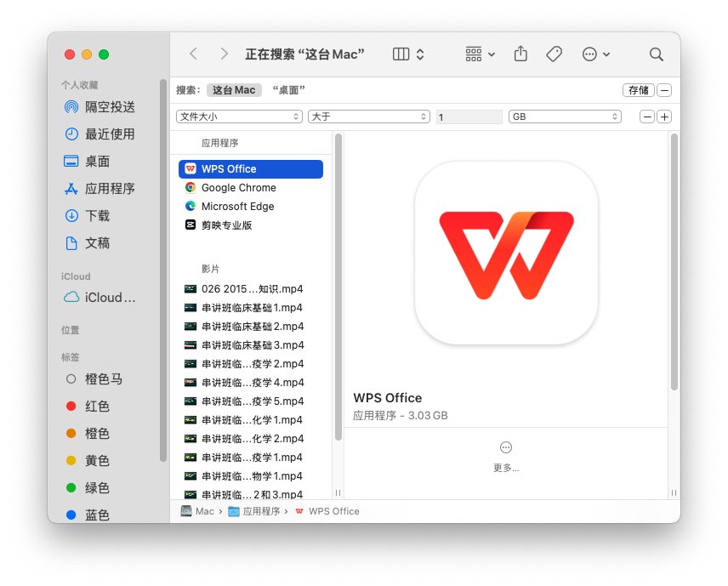
Task: Switch the column view icon in toolbar
Action: coord(401,54)
